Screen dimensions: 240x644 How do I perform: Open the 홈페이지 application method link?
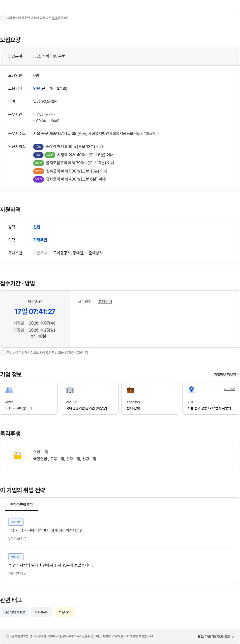coord(105,301)
